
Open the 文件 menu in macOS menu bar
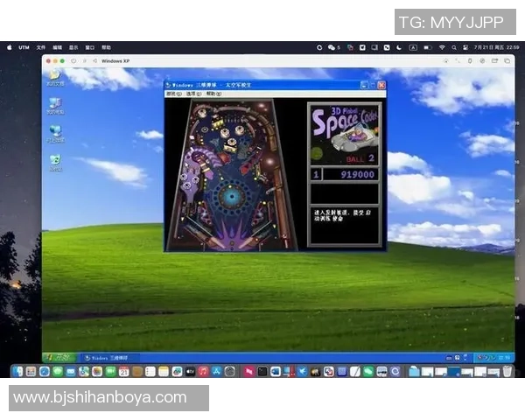pyautogui.click(x=41, y=47)
